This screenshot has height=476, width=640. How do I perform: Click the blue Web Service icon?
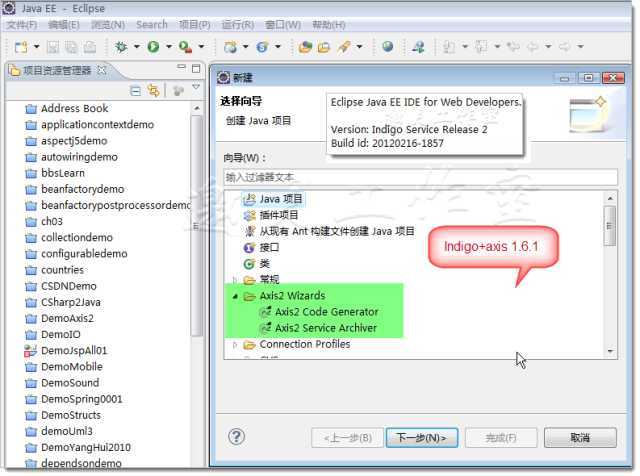262,47
